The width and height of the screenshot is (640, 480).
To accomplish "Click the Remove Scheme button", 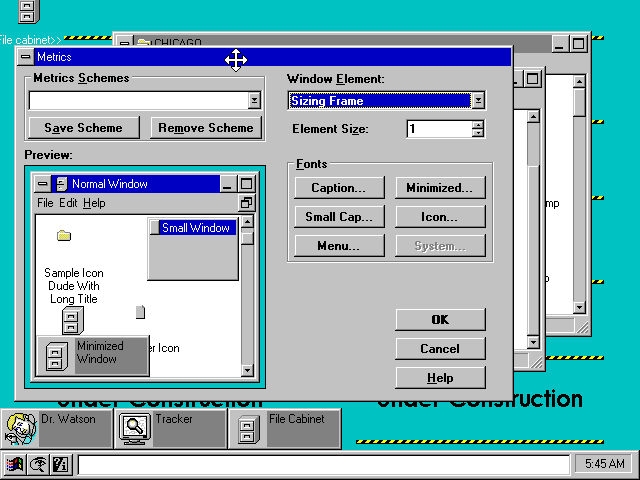I will point(206,128).
